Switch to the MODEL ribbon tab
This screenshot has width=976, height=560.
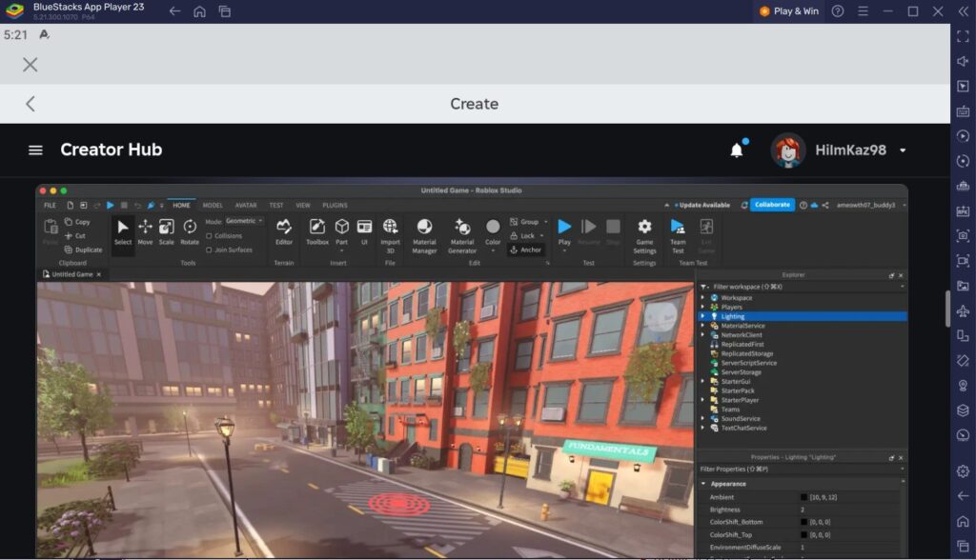(x=212, y=205)
